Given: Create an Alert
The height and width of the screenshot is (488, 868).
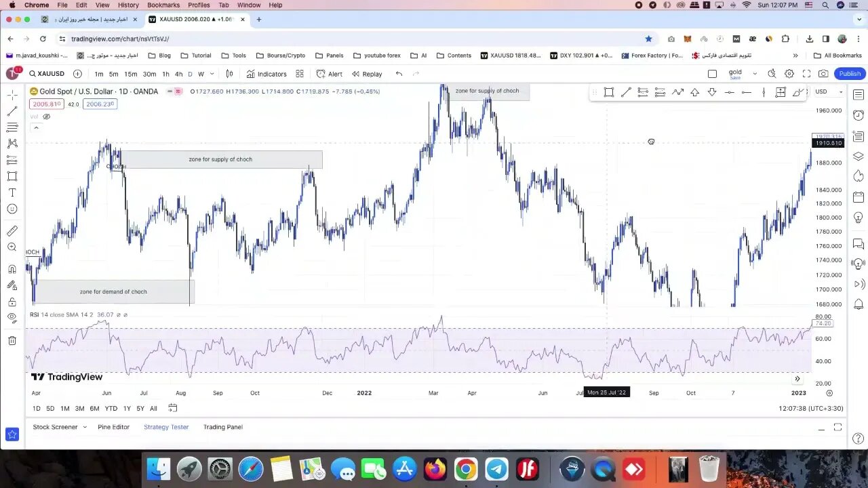Looking at the screenshot, I should 329,74.
